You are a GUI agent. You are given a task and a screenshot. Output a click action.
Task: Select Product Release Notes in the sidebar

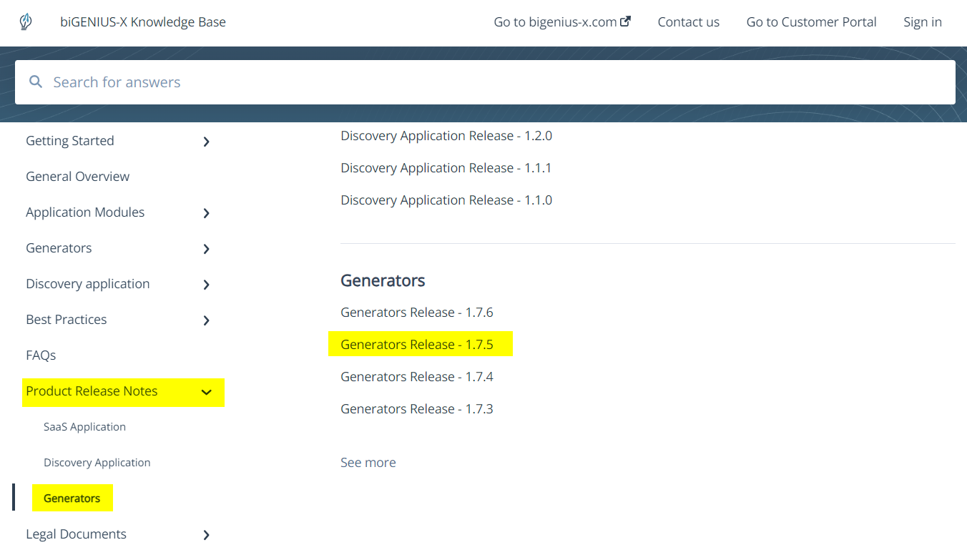92,391
